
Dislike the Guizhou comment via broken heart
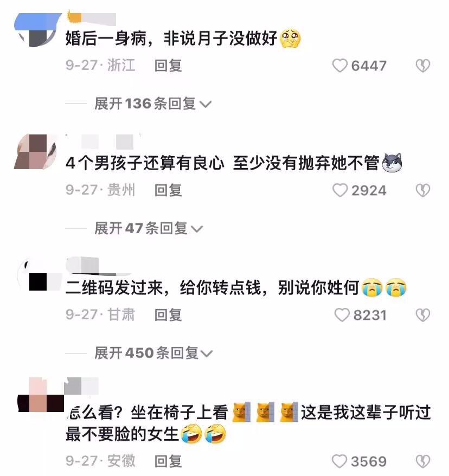point(423,190)
